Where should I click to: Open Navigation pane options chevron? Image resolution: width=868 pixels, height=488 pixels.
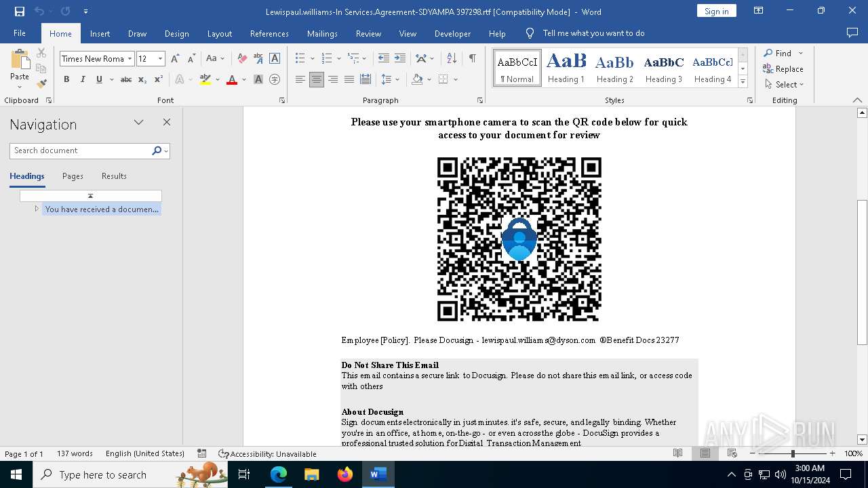click(138, 123)
